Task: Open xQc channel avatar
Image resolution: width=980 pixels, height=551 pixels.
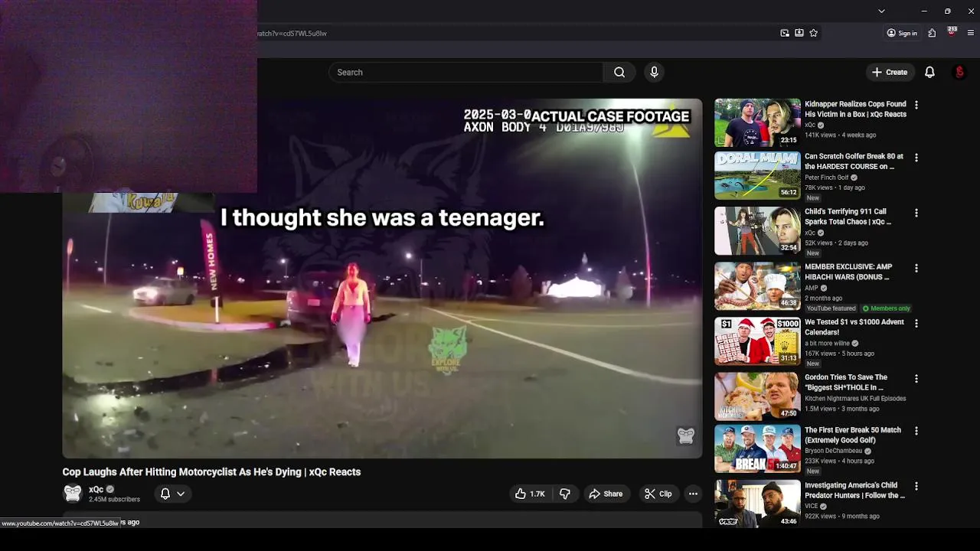Action: coord(73,494)
